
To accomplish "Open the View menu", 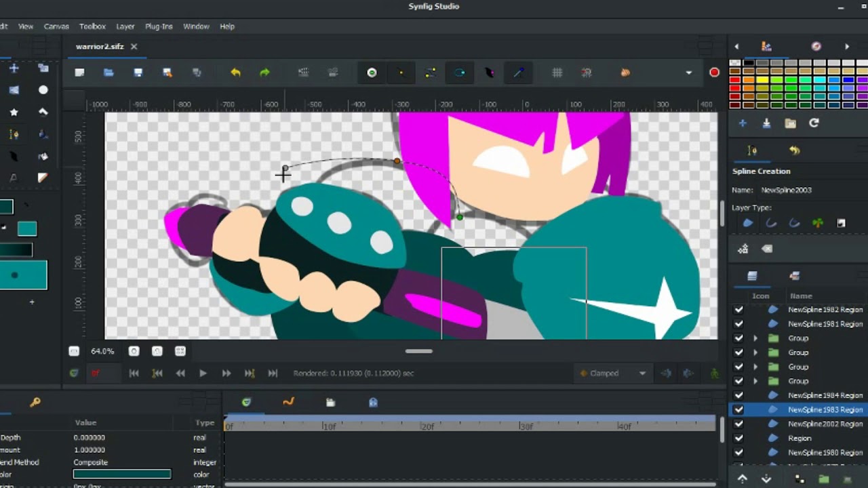I will (26, 26).
